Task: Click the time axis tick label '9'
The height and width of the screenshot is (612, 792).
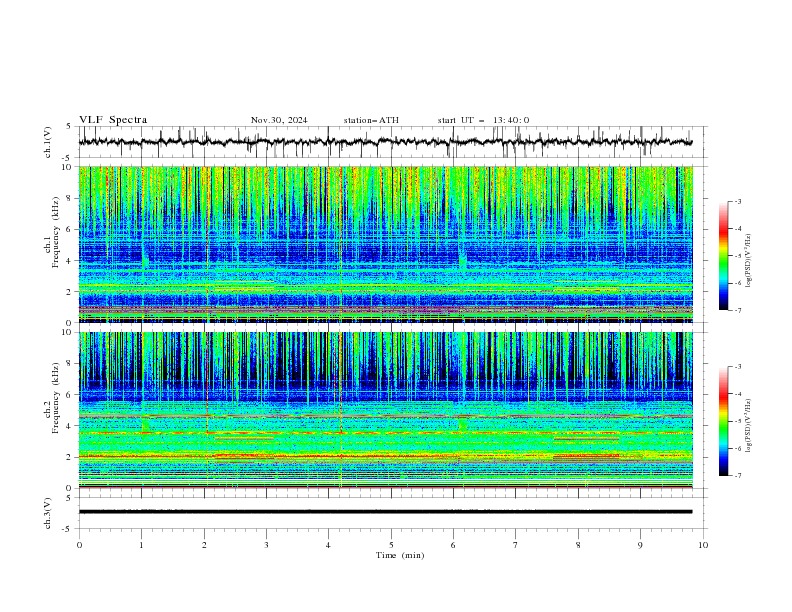Action: [640, 545]
